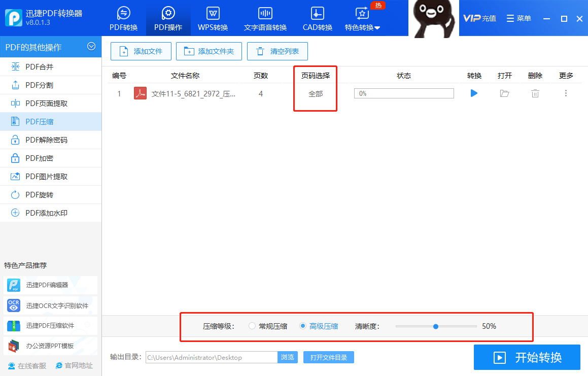The image size is (588, 376).
Task: Click 在线客服 support link
Action: [x=27, y=365]
